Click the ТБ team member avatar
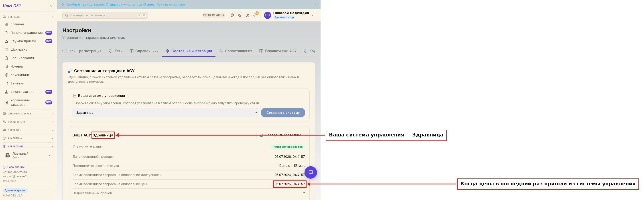644x200 pixels. [209, 15]
